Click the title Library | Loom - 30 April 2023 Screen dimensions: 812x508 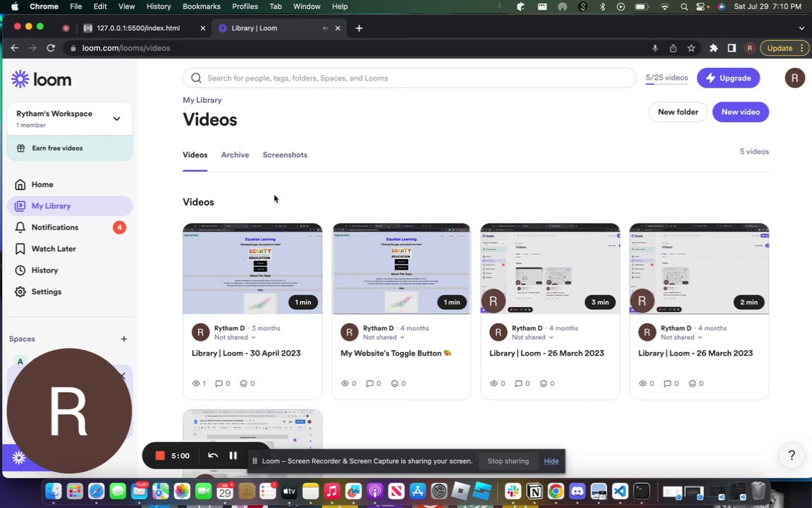(x=246, y=353)
